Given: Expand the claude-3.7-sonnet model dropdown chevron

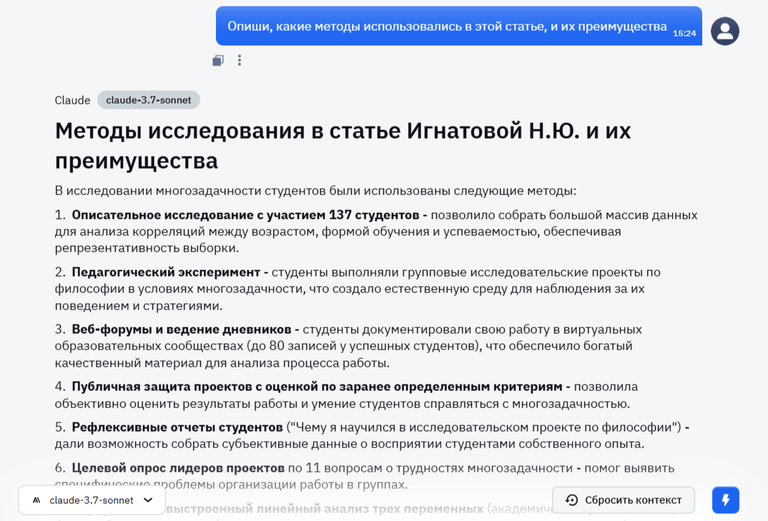Looking at the screenshot, I should (x=148, y=500).
